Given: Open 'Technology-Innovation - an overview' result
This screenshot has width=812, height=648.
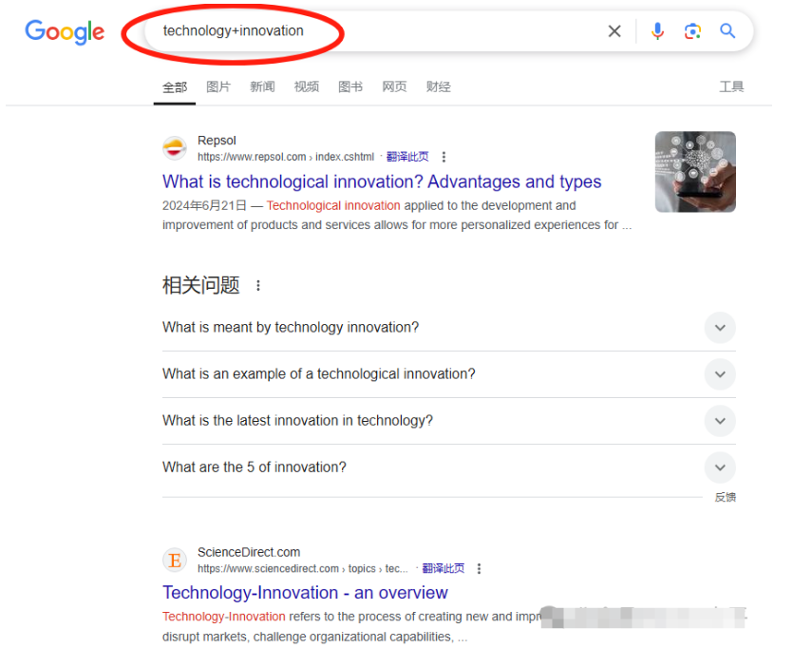Looking at the screenshot, I should tap(305, 592).
